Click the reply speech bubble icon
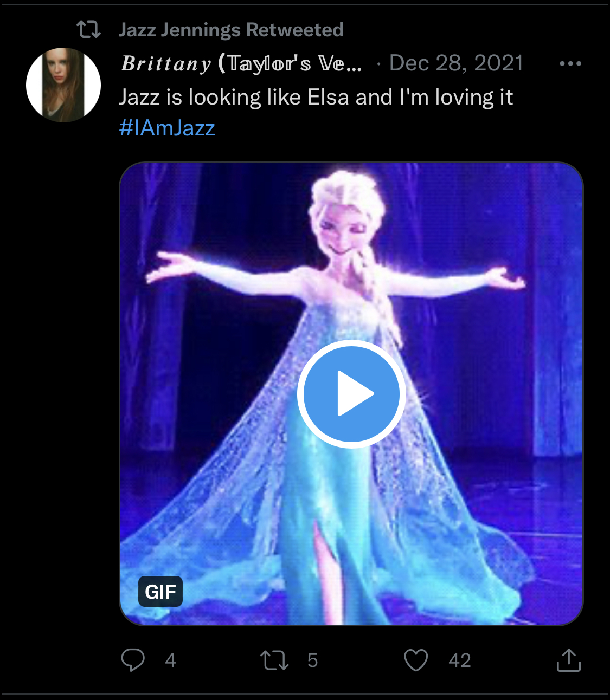Image resolution: width=610 pixels, height=700 pixels. point(133,660)
